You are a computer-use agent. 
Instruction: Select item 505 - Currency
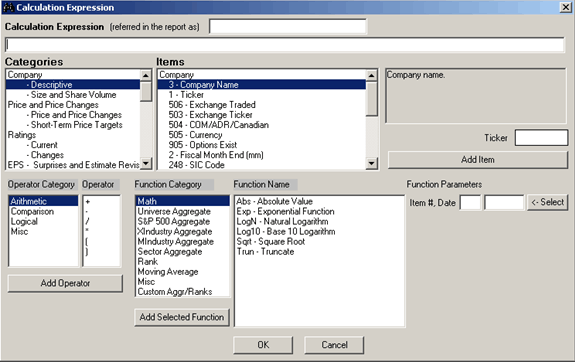point(195,135)
